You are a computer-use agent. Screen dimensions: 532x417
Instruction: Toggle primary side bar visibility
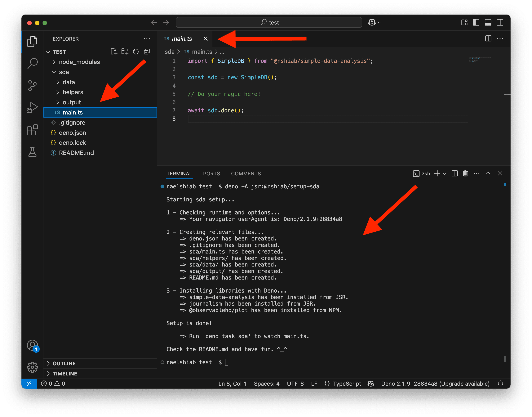476,22
